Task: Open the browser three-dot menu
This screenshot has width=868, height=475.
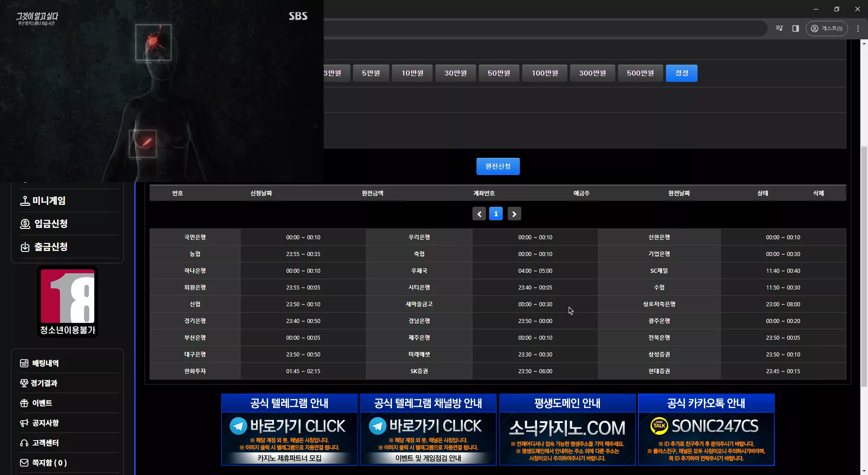Action: (x=858, y=28)
